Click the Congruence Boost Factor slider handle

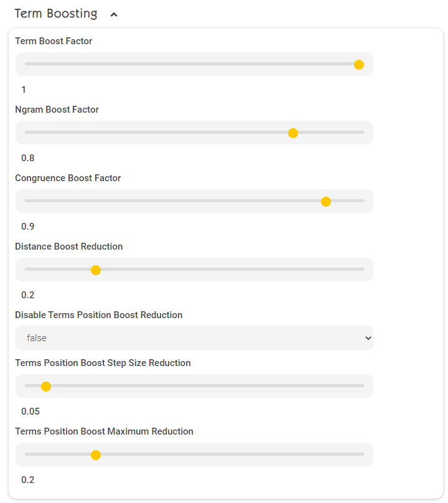(326, 202)
